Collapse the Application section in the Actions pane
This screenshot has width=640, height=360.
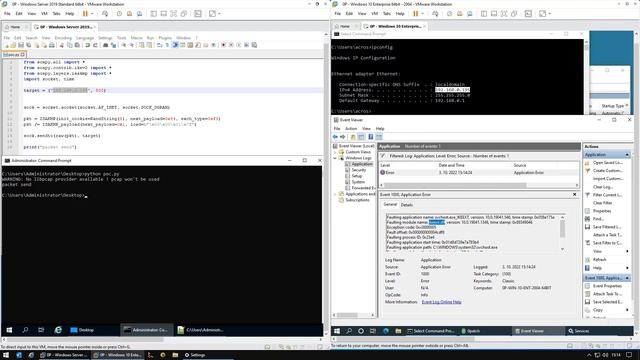627,155
